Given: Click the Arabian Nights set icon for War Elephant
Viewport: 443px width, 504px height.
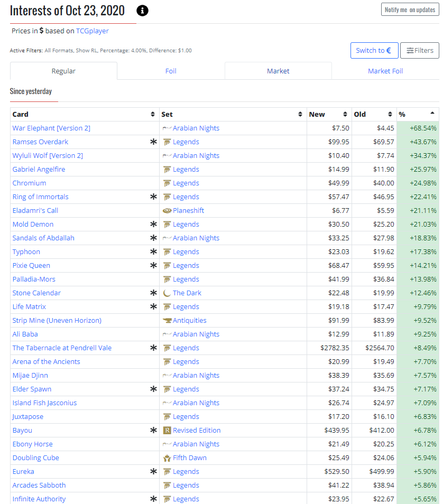Looking at the screenshot, I should (167, 128).
